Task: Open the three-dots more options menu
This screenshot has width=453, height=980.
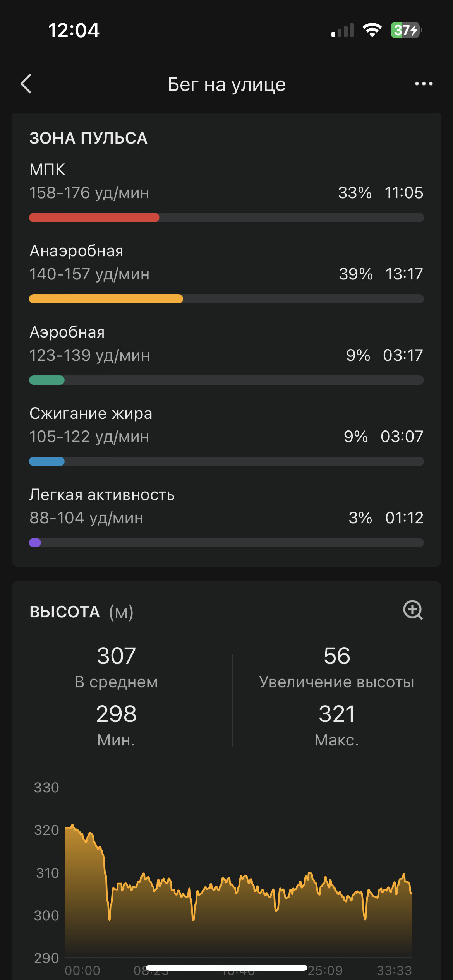Action: pos(424,84)
